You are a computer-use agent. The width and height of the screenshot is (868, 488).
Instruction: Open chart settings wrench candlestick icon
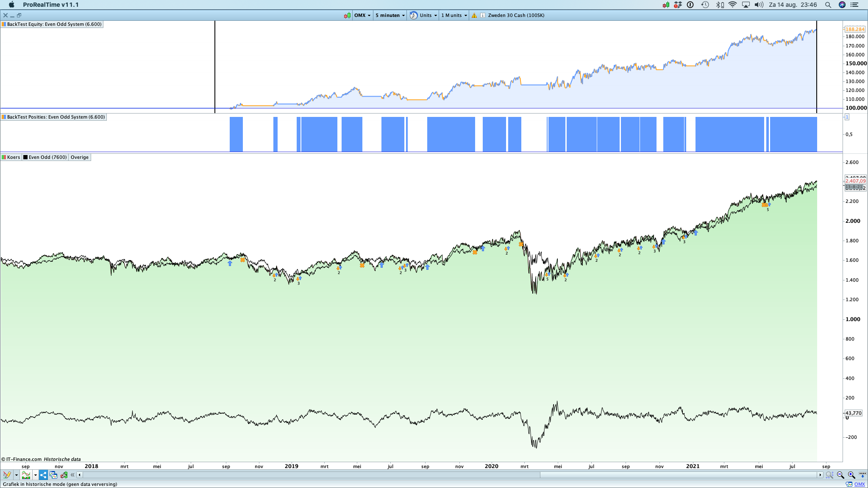[64, 475]
